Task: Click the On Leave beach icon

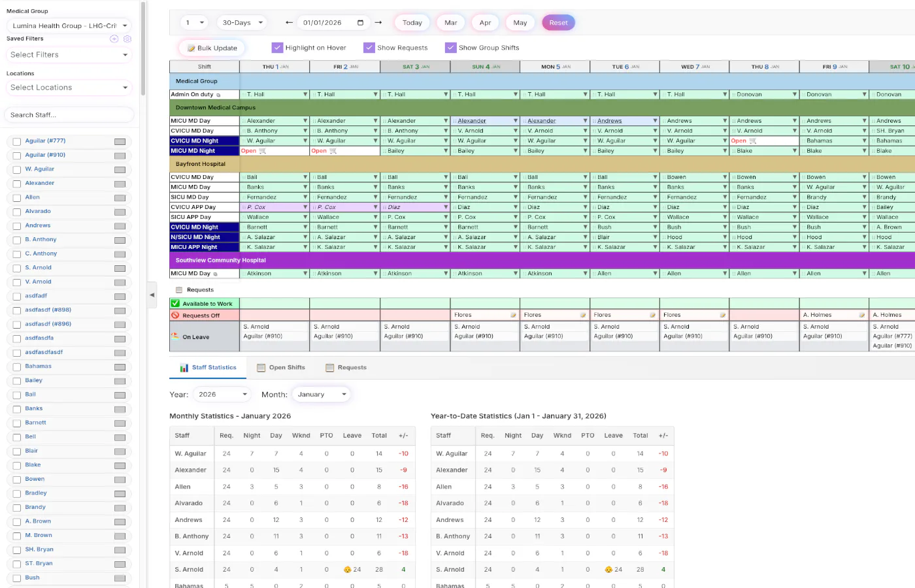Action: pyautogui.click(x=175, y=336)
